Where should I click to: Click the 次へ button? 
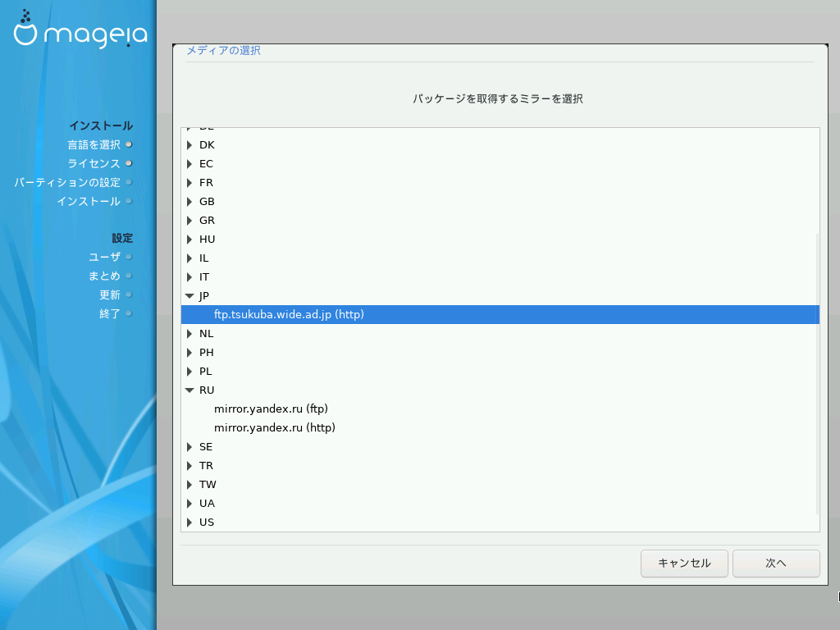click(776, 563)
